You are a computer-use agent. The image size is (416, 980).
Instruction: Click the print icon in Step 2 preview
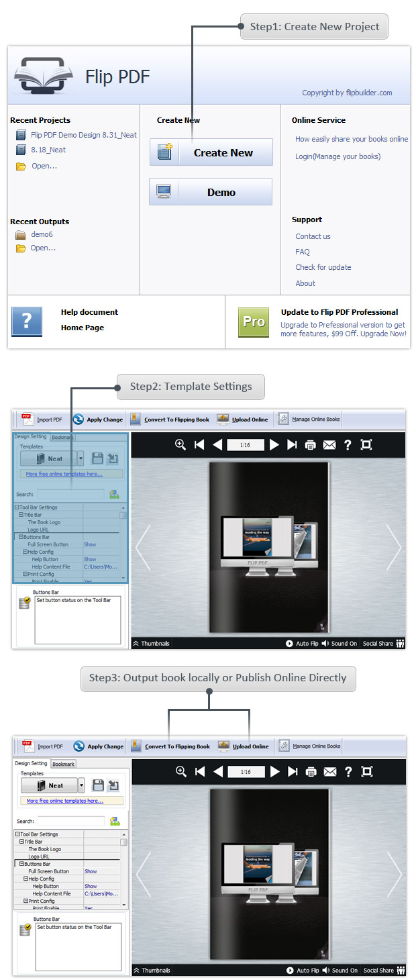coord(310,444)
